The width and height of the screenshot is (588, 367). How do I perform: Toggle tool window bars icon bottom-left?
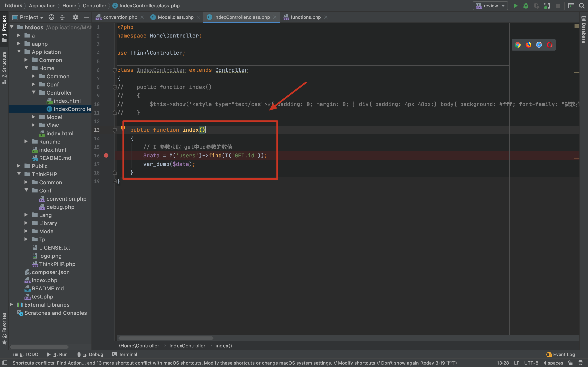pyautogui.click(x=5, y=363)
